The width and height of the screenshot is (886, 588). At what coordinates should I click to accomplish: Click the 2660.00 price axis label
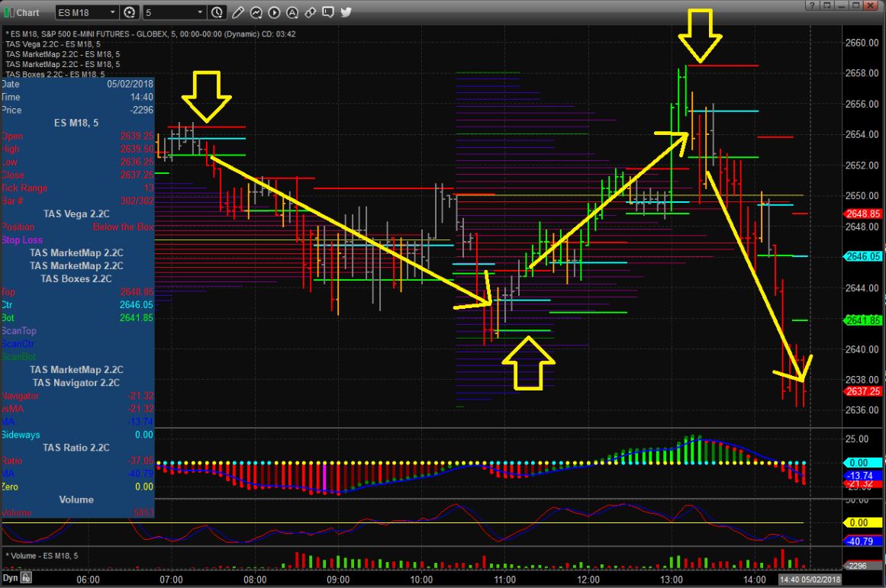(862, 43)
